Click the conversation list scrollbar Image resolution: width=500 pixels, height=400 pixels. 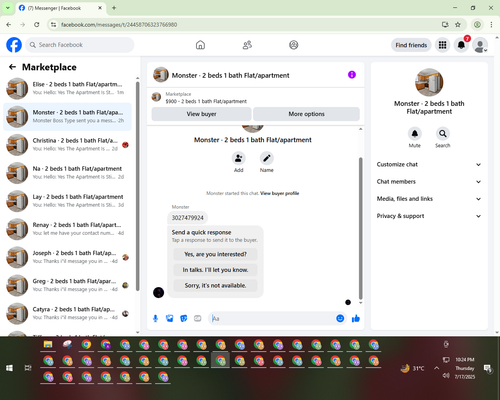(137, 186)
